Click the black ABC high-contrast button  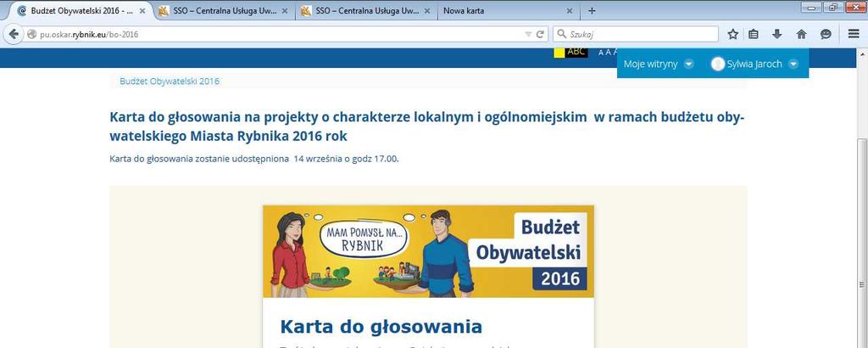pos(576,52)
